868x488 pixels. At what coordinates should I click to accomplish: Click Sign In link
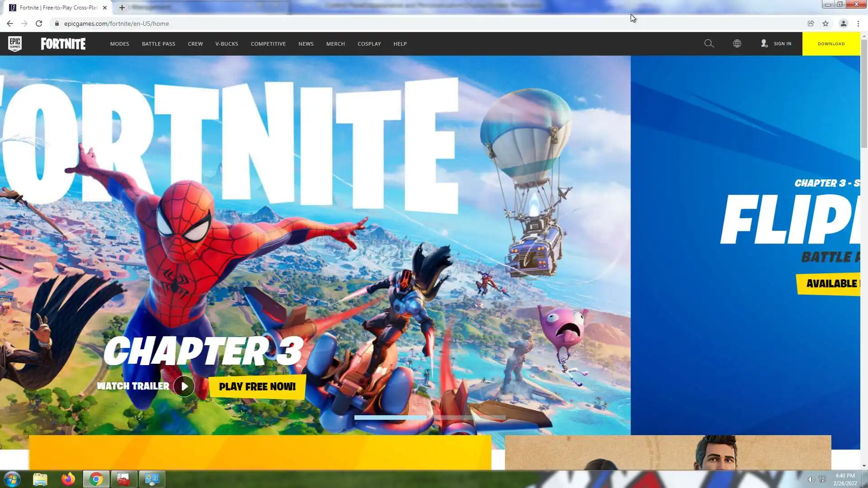(x=782, y=44)
